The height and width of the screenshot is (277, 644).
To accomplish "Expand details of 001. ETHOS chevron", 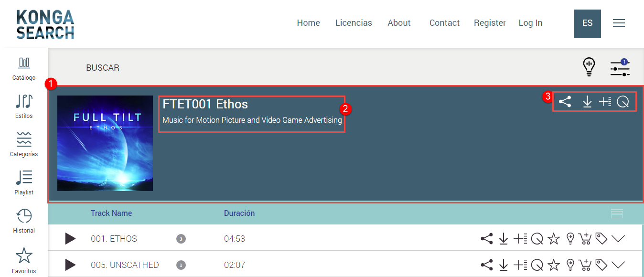I will 618,238.
